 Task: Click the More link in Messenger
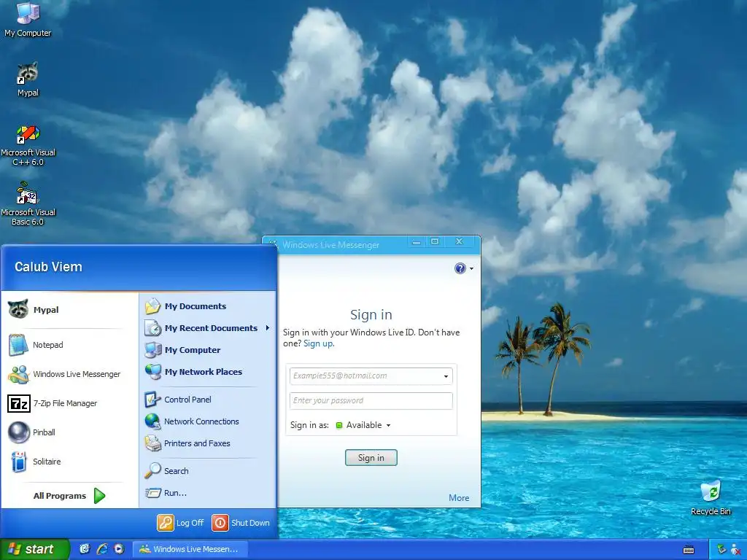pos(459,497)
